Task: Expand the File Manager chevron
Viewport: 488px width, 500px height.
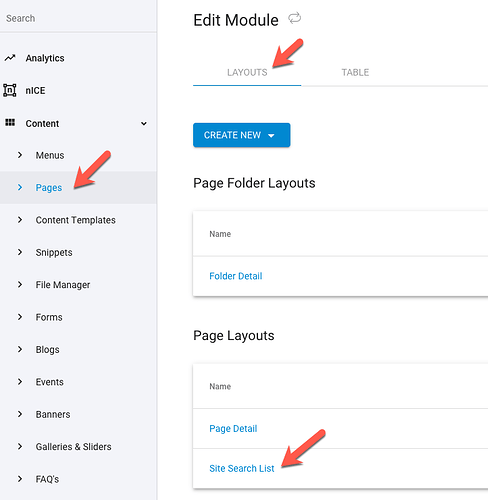Action: point(20,284)
